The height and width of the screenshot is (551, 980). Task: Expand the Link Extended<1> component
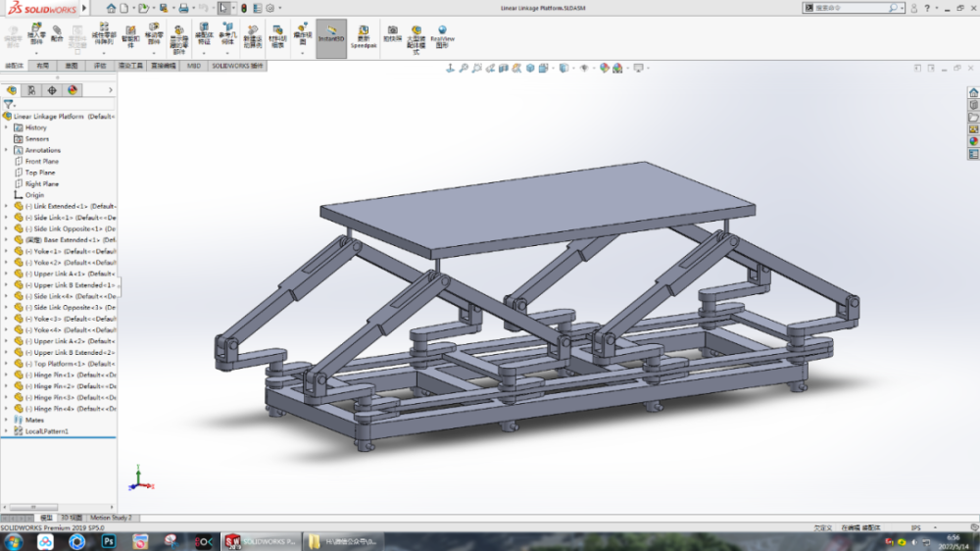(6, 207)
